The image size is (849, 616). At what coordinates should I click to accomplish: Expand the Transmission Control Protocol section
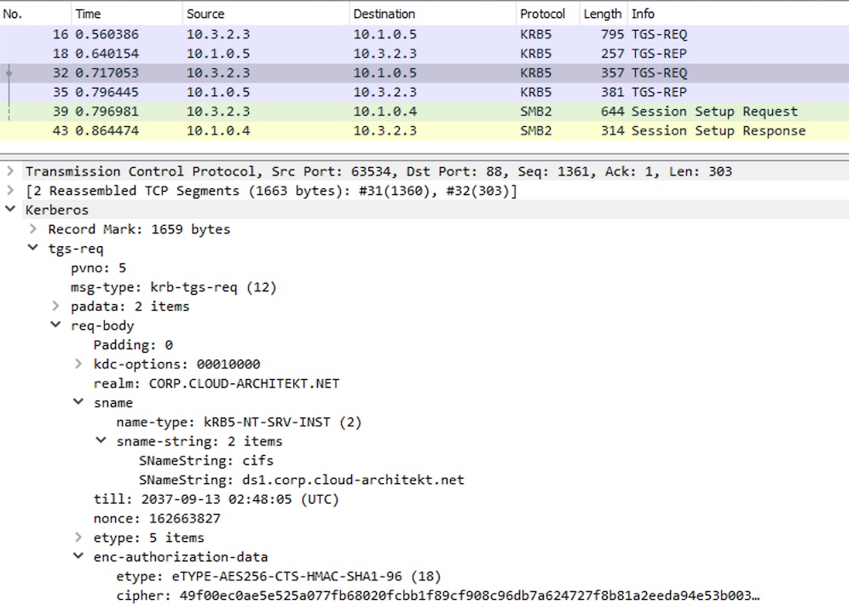point(9,171)
